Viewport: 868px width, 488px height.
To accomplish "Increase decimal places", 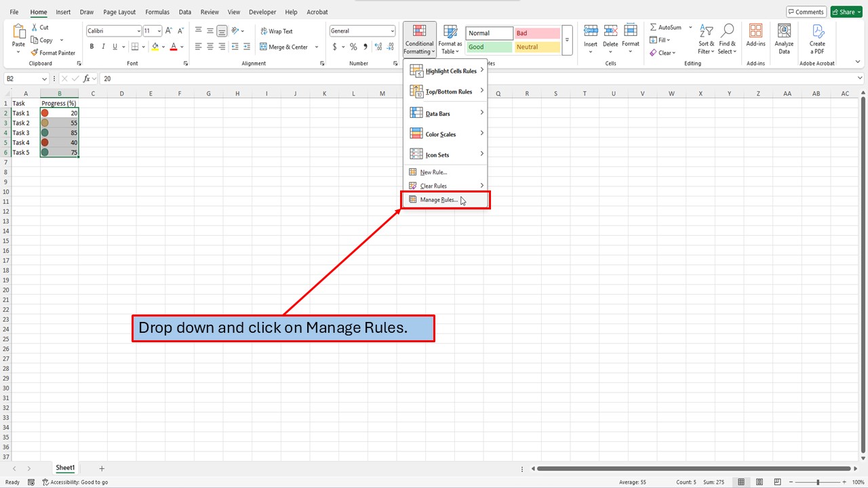I will [x=378, y=47].
